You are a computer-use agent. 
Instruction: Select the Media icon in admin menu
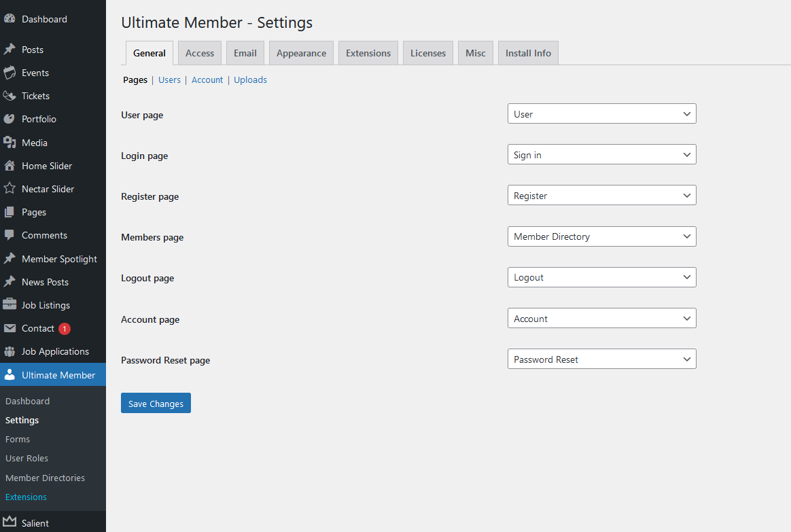[10, 143]
